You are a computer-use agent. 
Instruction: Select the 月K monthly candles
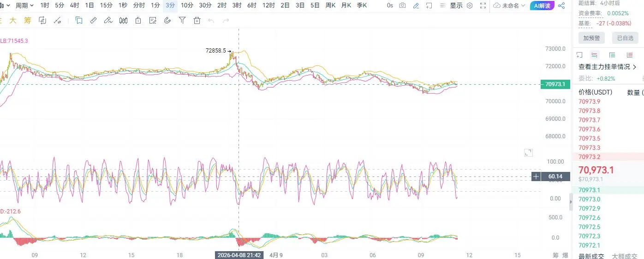[x=346, y=6]
